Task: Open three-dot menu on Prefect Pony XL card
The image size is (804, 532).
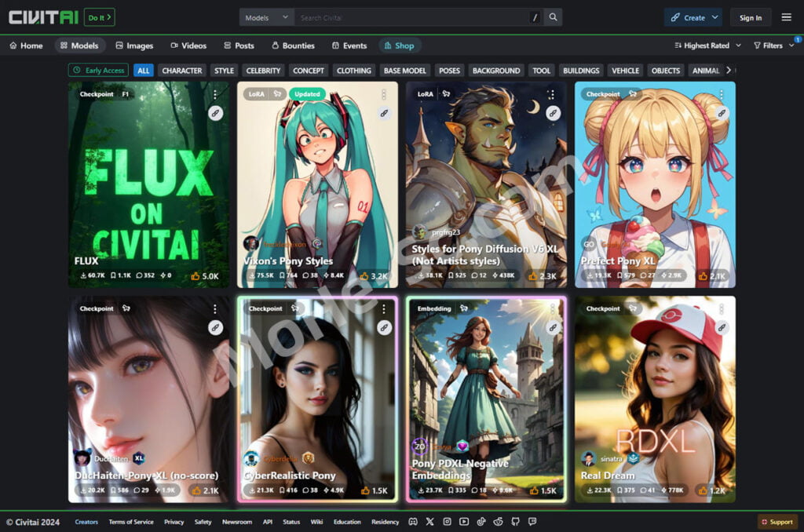Action: coord(722,94)
